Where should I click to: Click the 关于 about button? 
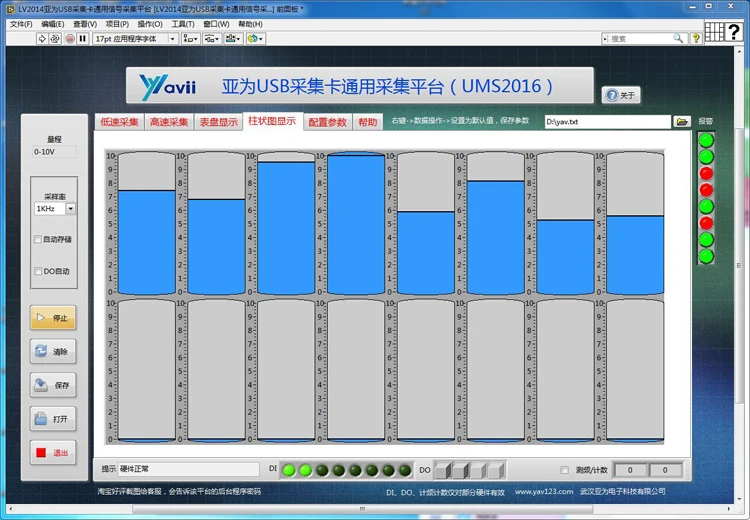click(x=621, y=95)
